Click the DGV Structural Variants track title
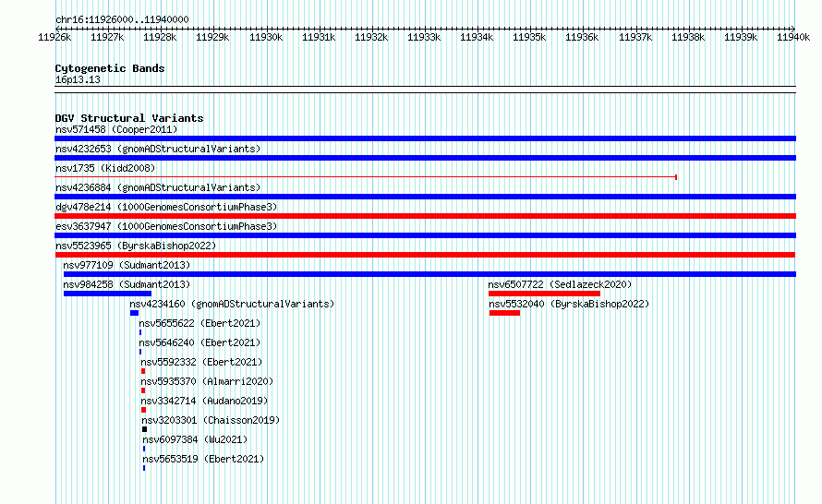Viewport: 822px width, 504px height. coord(129,118)
